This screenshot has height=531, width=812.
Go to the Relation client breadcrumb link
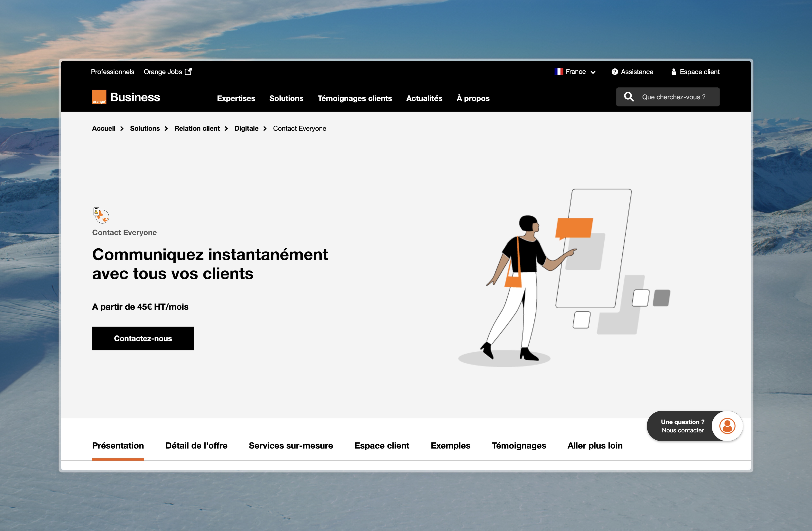(197, 128)
